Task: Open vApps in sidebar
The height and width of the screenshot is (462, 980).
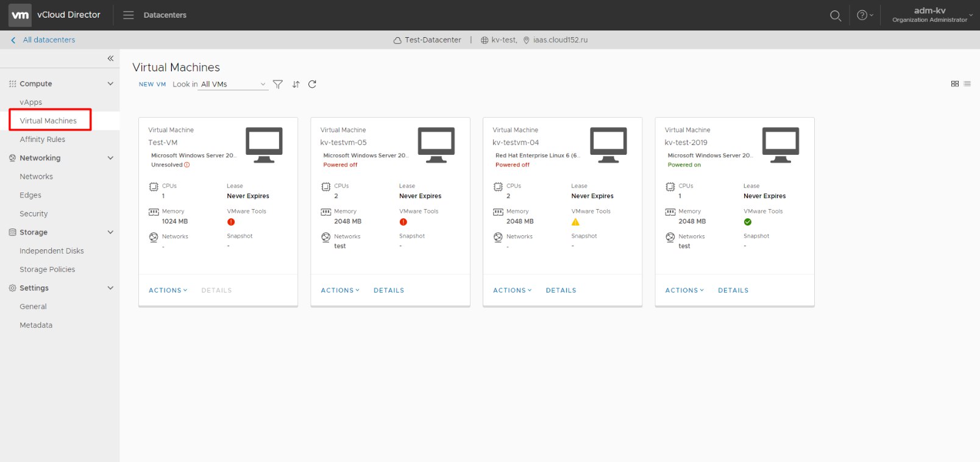Action: [x=31, y=102]
